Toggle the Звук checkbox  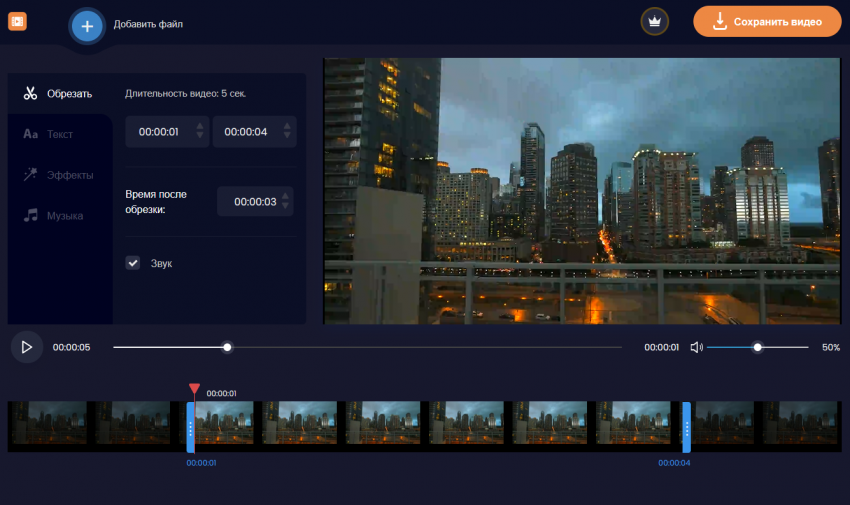(x=133, y=263)
